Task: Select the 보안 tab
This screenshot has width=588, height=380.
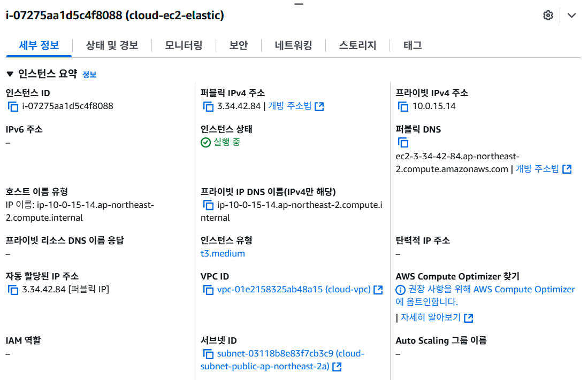Action: pyautogui.click(x=238, y=45)
